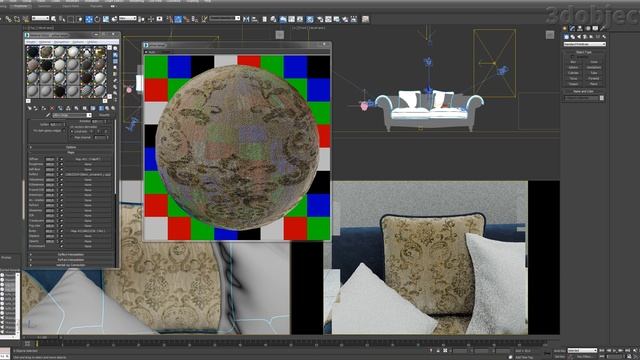Click the red Reset Map/Mtl icon
The height and width of the screenshot is (360, 640).
point(52,108)
